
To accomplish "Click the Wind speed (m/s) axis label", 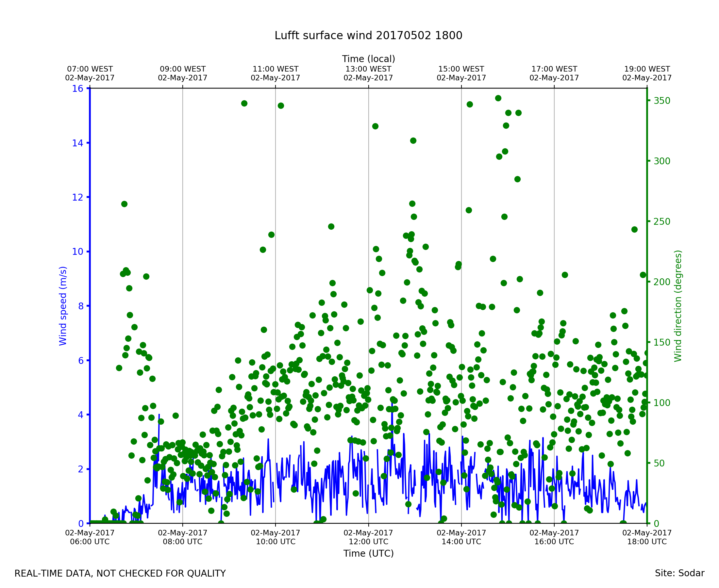I will tap(63, 306).
